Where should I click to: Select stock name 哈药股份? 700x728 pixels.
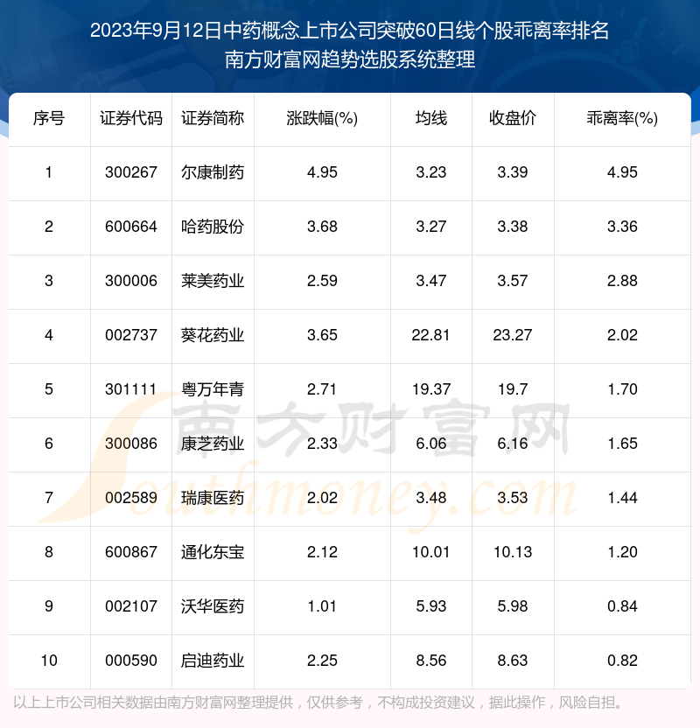[x=213, y=227]
